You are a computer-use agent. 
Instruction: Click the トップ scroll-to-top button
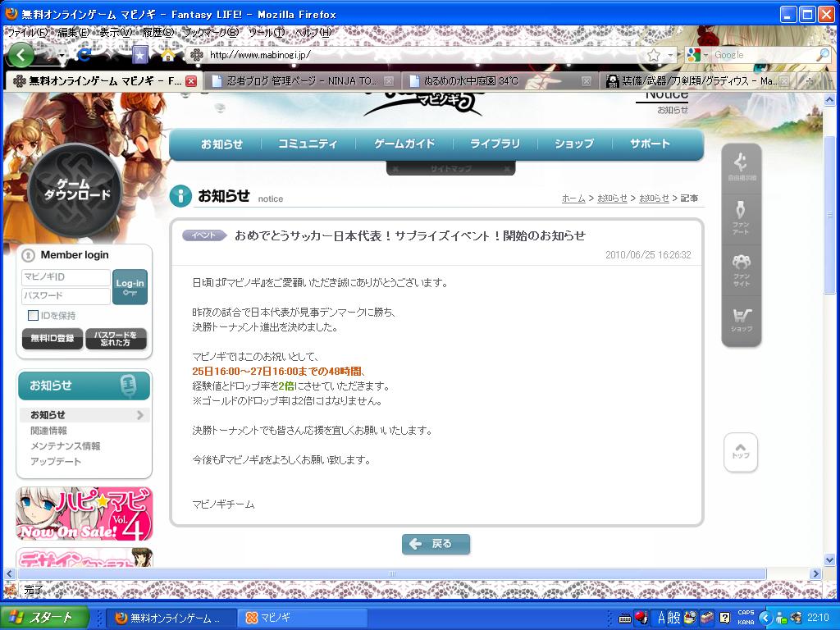pyautogui.click(x=741, y=452)
